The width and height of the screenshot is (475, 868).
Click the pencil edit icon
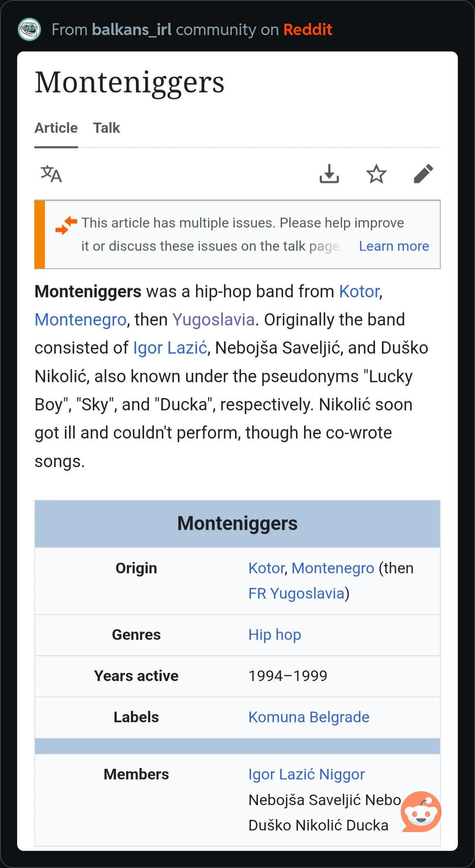pos(423,174)
